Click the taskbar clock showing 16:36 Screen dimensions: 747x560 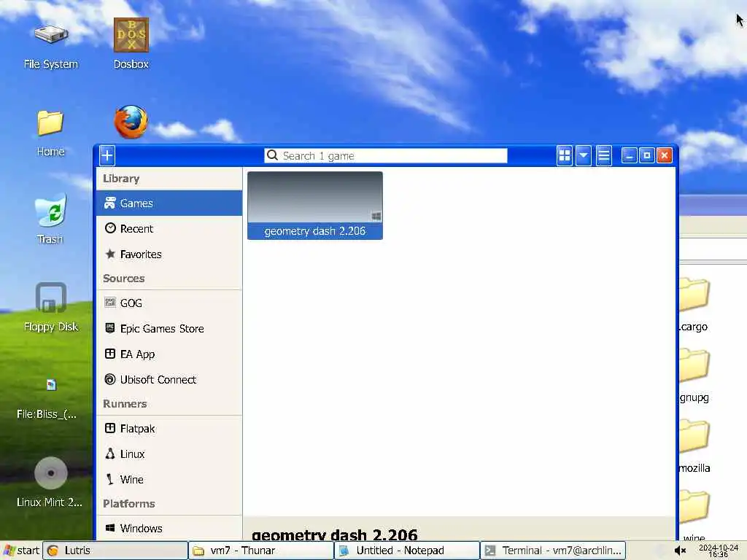[x=719, y=551]
